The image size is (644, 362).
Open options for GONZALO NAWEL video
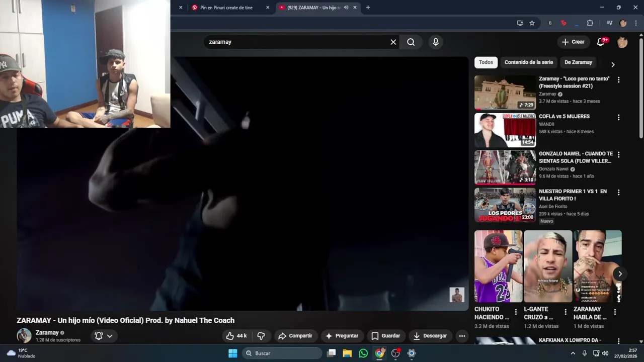[x=618, y=155]
